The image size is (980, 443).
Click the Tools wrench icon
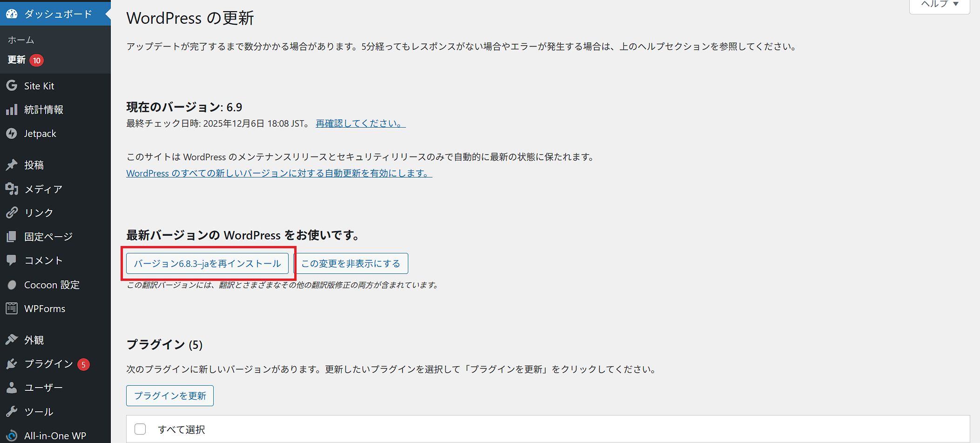[x=12, y=411]
